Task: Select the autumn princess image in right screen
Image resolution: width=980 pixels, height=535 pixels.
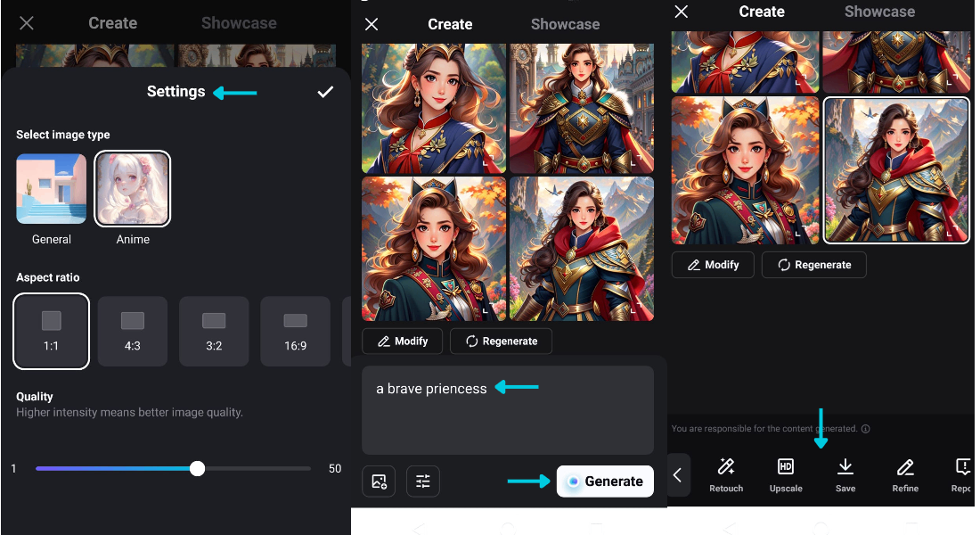Action: point(745,170)
